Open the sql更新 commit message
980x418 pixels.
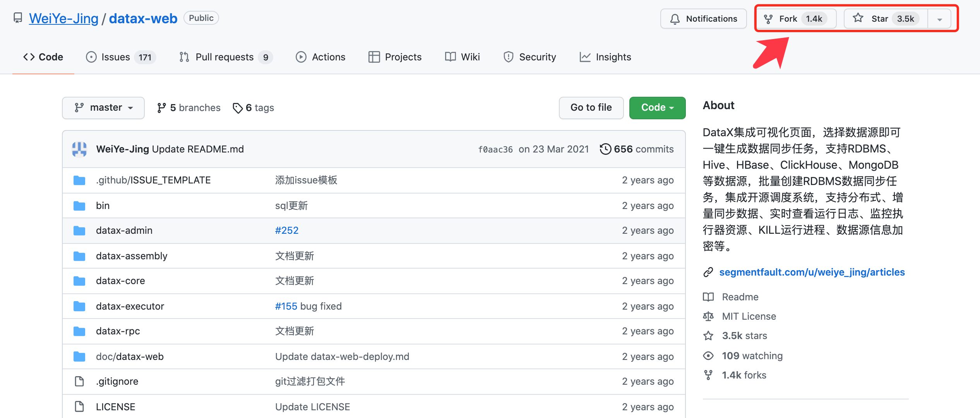click(291, 206)
